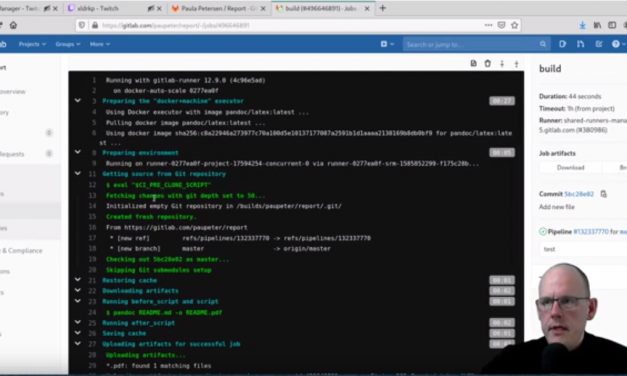The height and width of the screenshot is (376, 627).
Task: Close the sldrkp Twitch tab
Action: point(159,8)
